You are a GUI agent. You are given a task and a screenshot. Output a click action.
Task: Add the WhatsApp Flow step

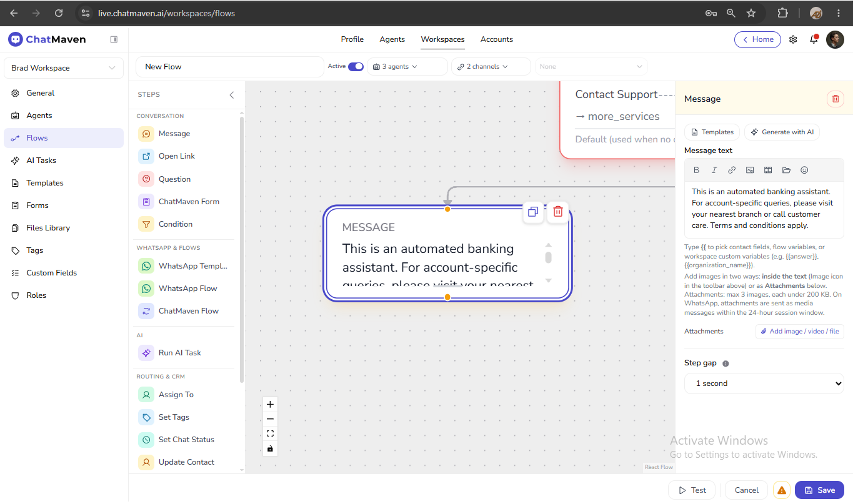185,289
